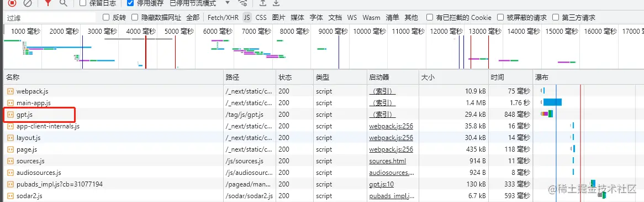Select CSS type filter

click(x=261, y=17)
